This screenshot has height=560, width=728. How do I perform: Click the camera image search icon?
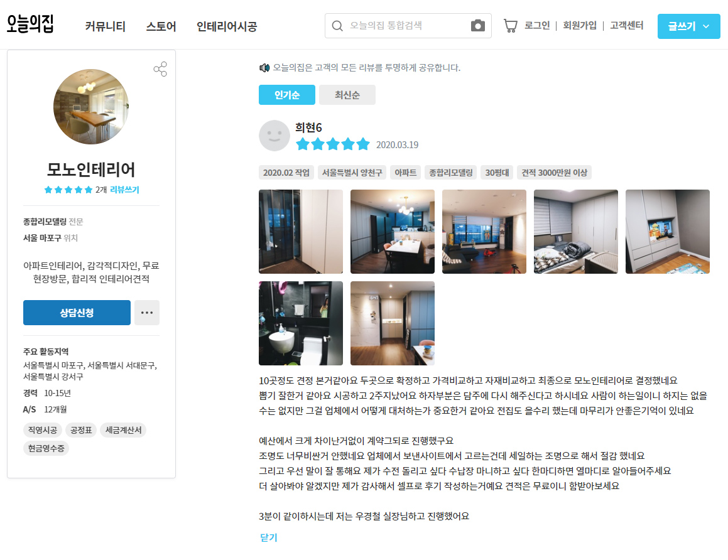coord(478,26)
